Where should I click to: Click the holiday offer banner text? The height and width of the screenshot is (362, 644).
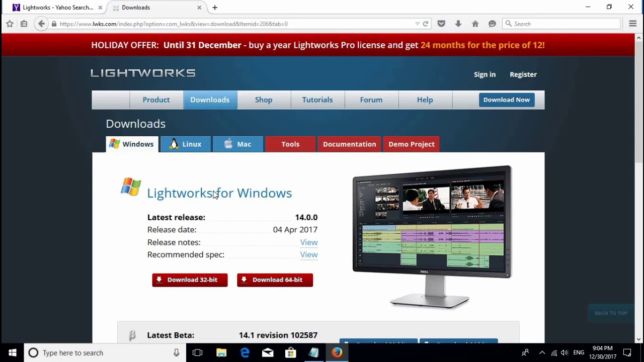318,45
